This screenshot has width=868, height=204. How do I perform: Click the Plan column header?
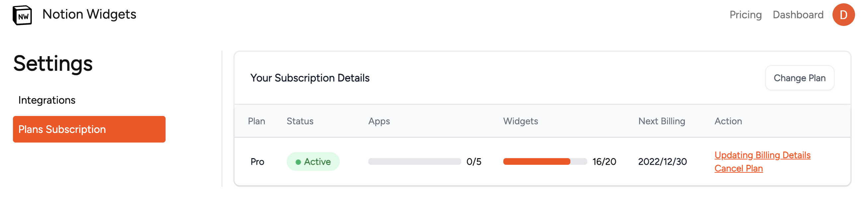point(256,121)
